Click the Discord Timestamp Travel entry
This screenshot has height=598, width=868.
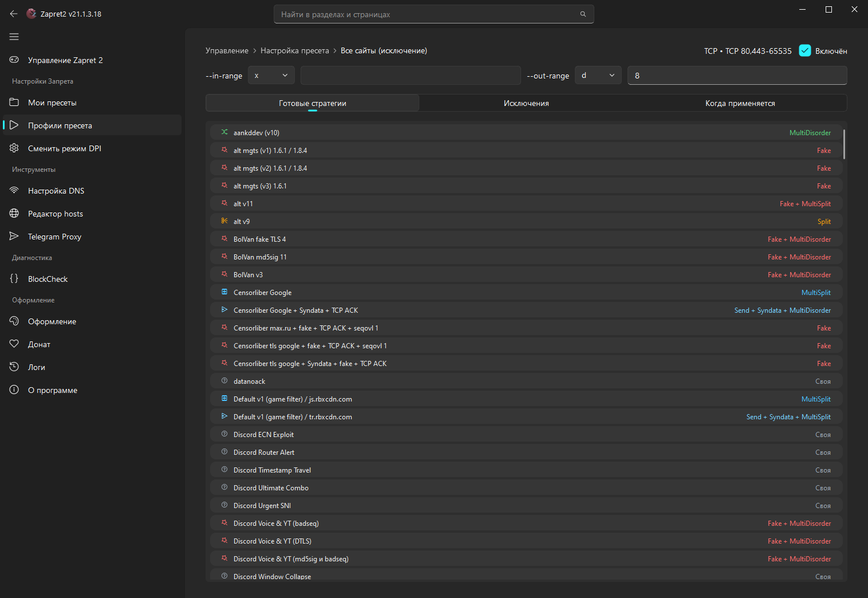[526, 470]
